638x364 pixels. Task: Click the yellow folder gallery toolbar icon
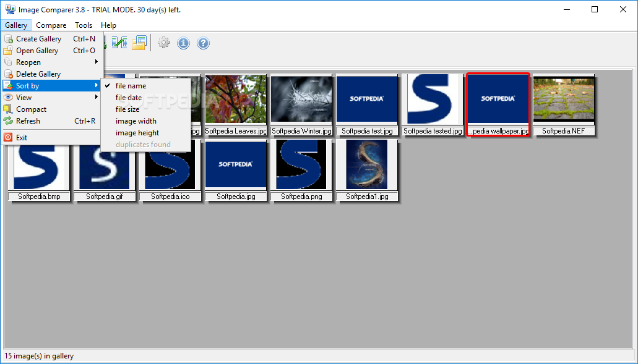[x=139, y=43]
